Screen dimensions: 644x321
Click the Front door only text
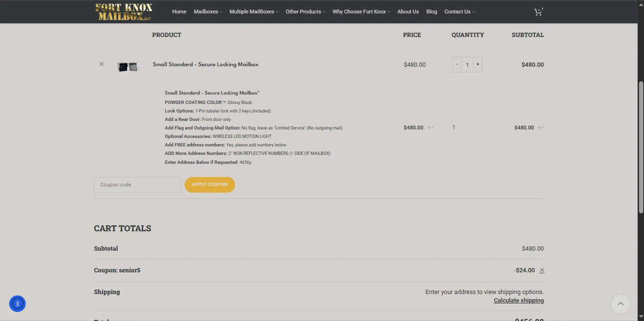[x=216, y=119]
